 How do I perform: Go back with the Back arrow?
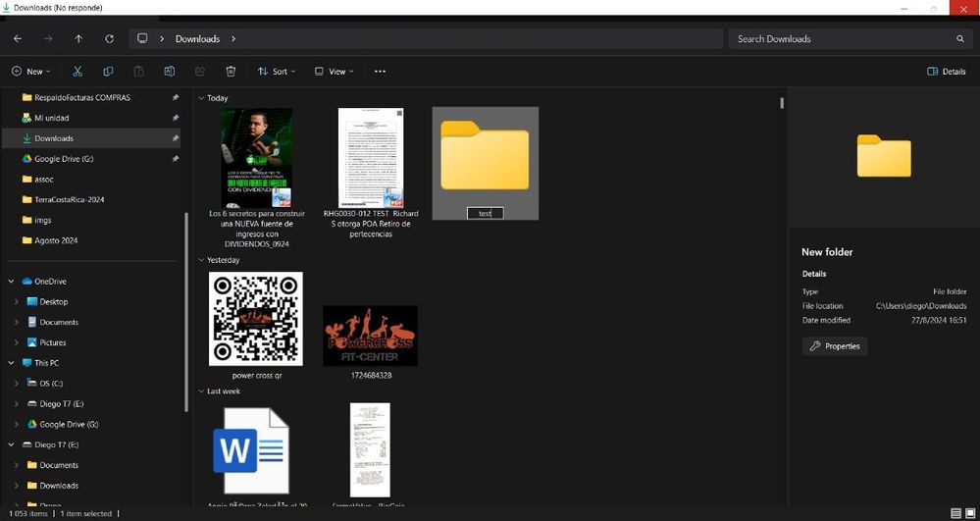(18, 39)
